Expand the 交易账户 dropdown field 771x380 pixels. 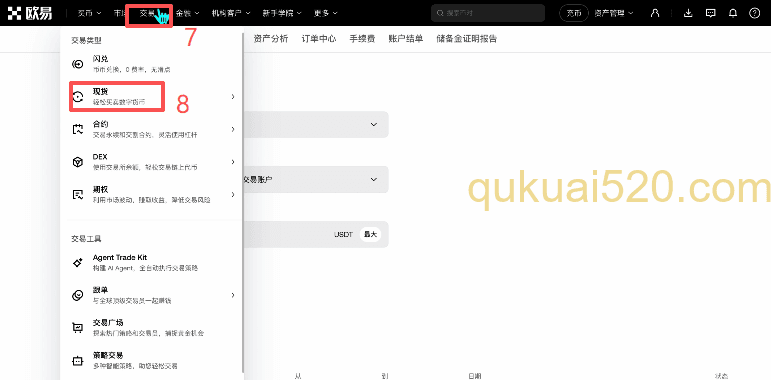coord(316,179)
